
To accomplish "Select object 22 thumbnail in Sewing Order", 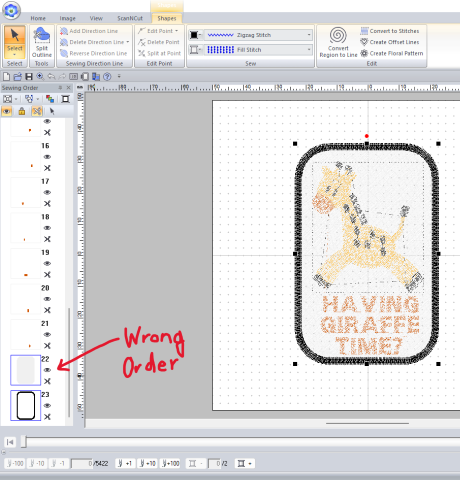I will (25, 370).
